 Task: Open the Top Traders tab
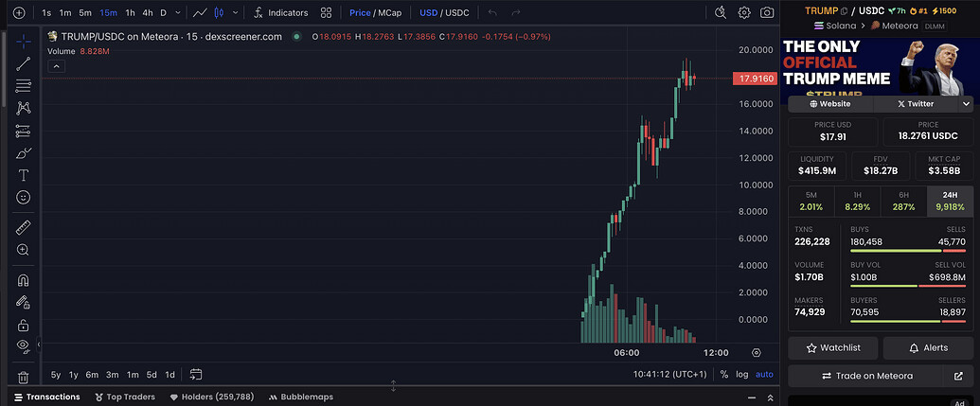(x=125, y=397)
